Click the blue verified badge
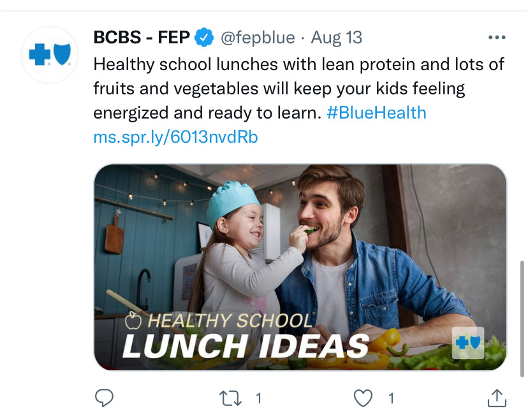 tap(203, 38)
